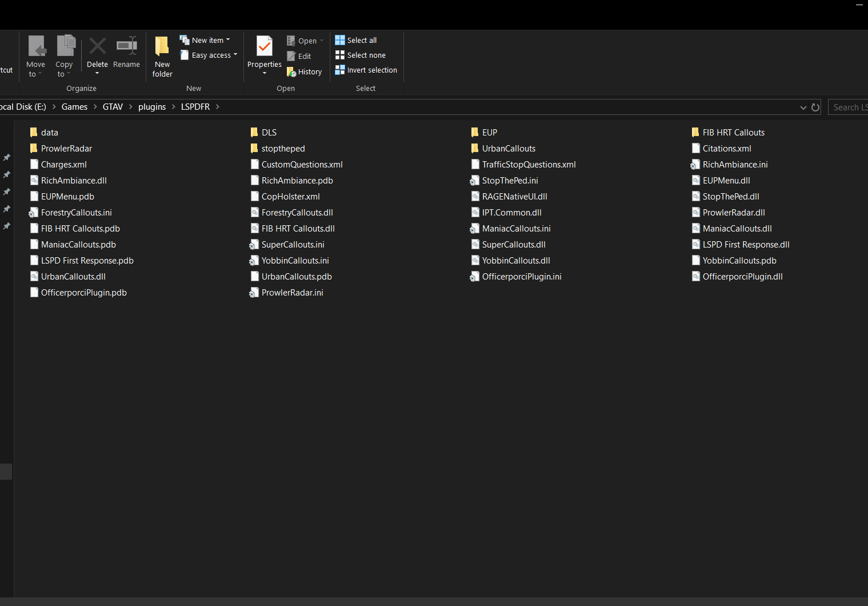Select the RAGENativeUI.dll file icon
Viewport: 868px width, 606px height.
[475, 196]
